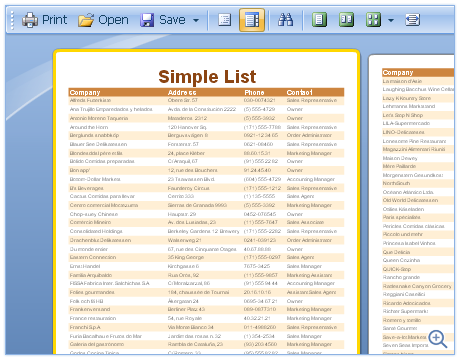The image size is (460, 360).
Task: Click the Berliner Platz 43 address
Action: pyautogui.click(x=186, y=309)
